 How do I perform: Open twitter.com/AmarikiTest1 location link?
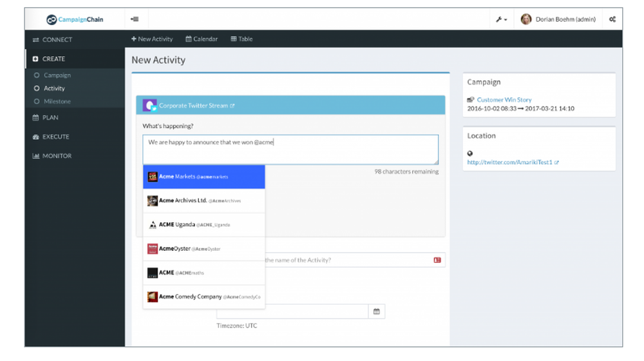tap(513, 162)
